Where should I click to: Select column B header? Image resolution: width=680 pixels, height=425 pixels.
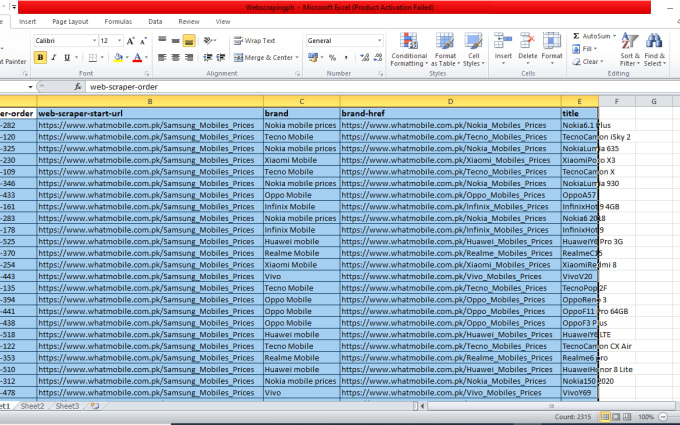[x=150, y=101]
